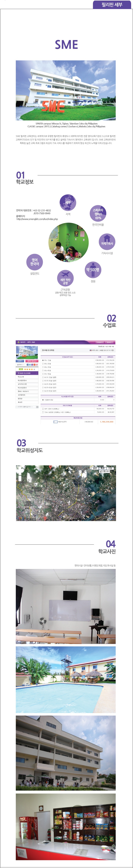Screen dimensions: 133x868
Task: Click the 영어 한국어 purple circle
Action: tap(35, 262)
